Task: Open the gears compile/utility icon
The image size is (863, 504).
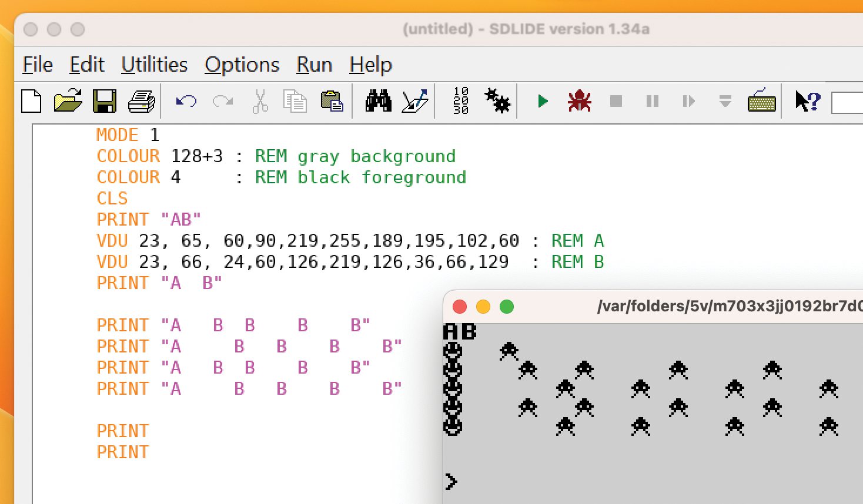Action: 497,101
